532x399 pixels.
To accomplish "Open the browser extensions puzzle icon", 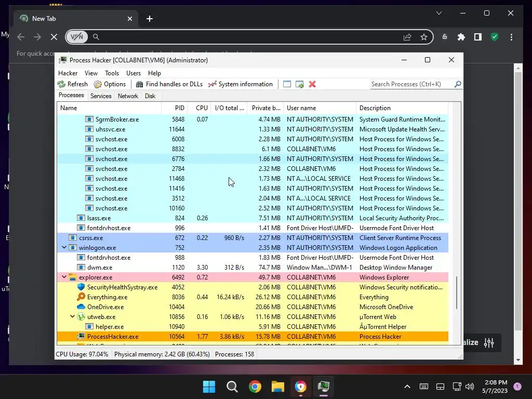I will (x=461, y=37).
